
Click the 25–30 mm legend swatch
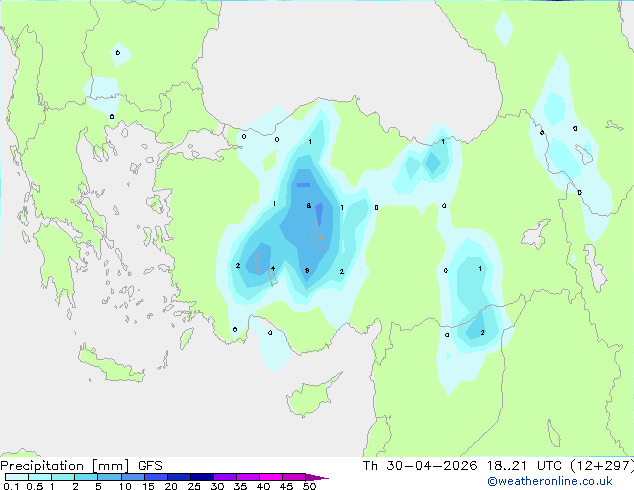click(x=201, y=477)
